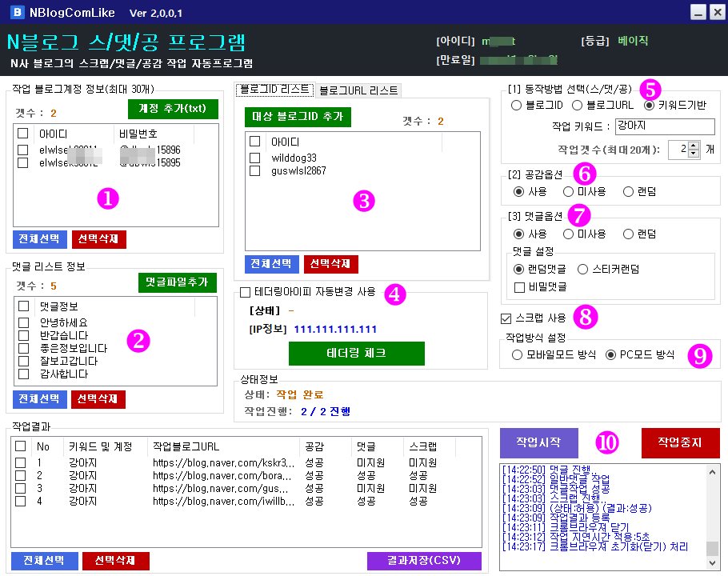Switch to 블로그ID 리스트 tab
Viewport: 728px width, 576px height.
click(275, 90)
